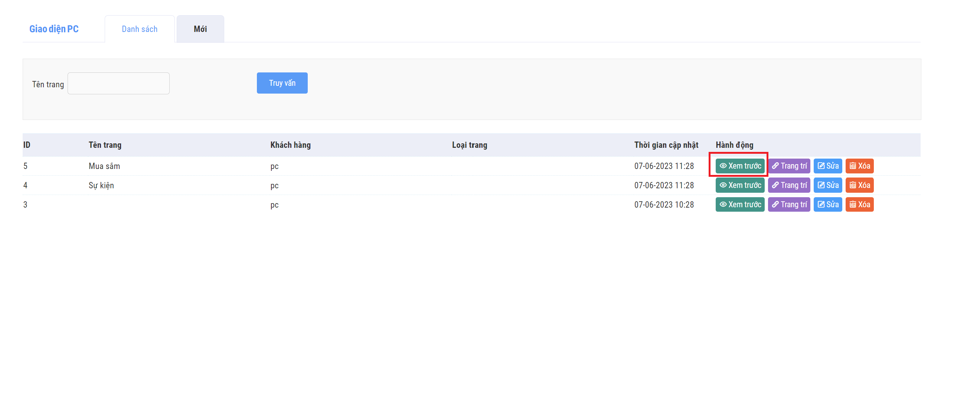Open Trang trí for ID 3 row
Image resolution: width=980 pixels, height=410 pixels.
coord(789,204)
